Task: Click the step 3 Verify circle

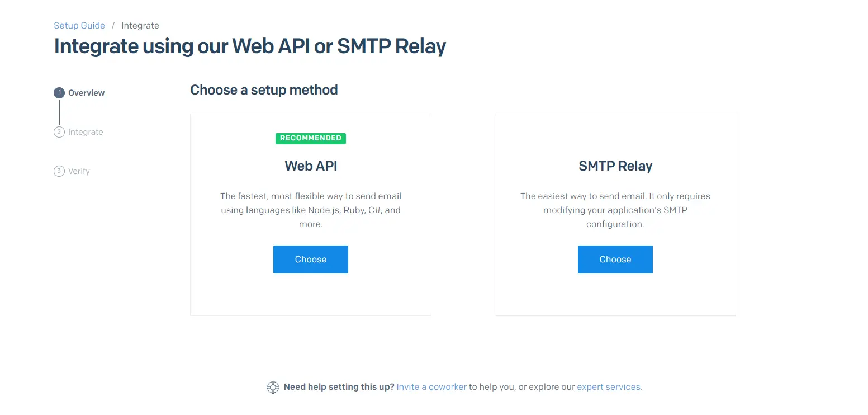Action: click(59, 171)
